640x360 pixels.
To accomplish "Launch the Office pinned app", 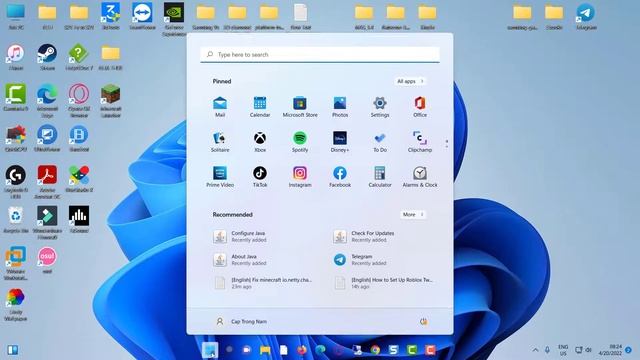I will pyautogui.click(x=420, y=107).
